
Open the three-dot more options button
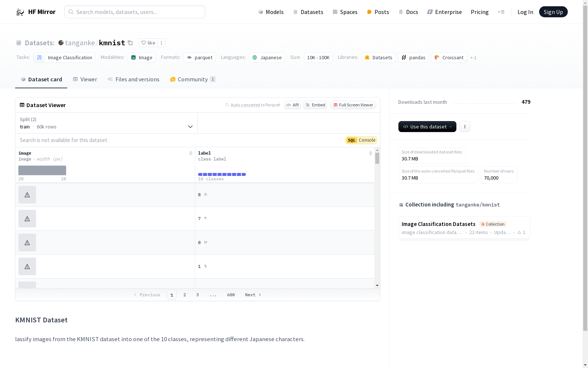click(x=465, y=127)
